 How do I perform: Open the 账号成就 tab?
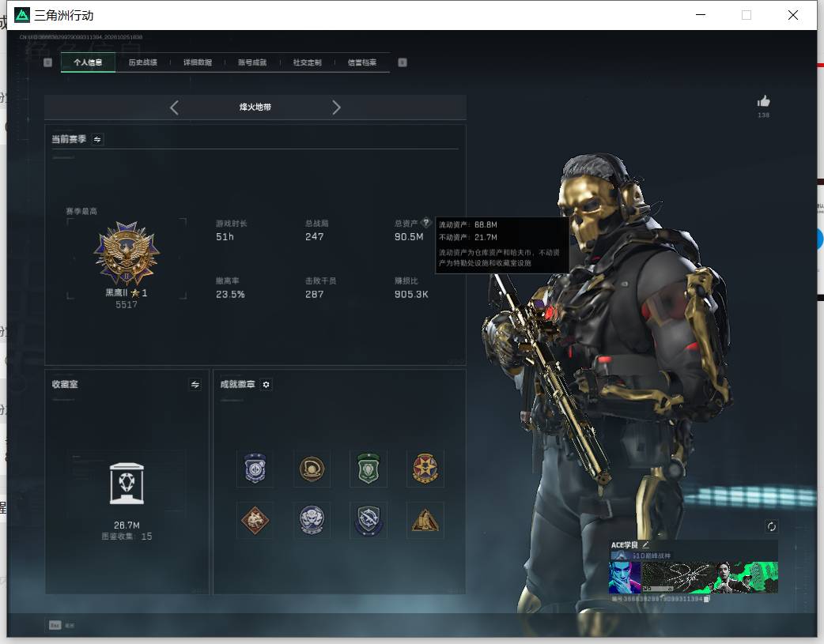coord(252,62)
